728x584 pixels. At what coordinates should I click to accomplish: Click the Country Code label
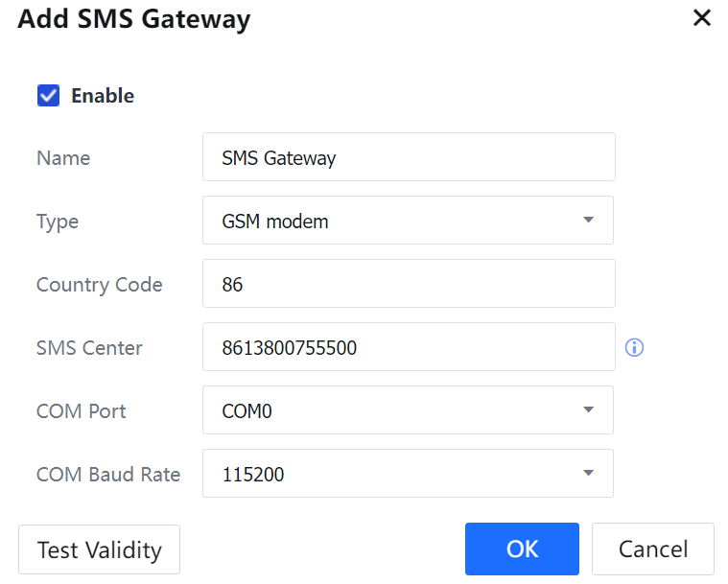(100, 285)
